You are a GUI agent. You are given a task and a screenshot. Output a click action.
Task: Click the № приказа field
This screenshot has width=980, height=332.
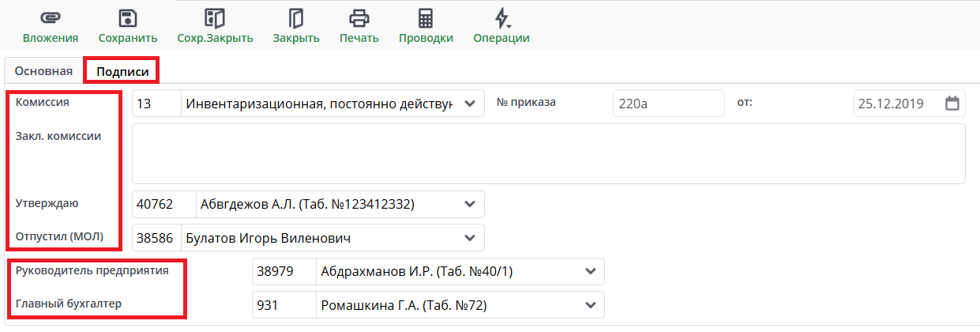668,104
